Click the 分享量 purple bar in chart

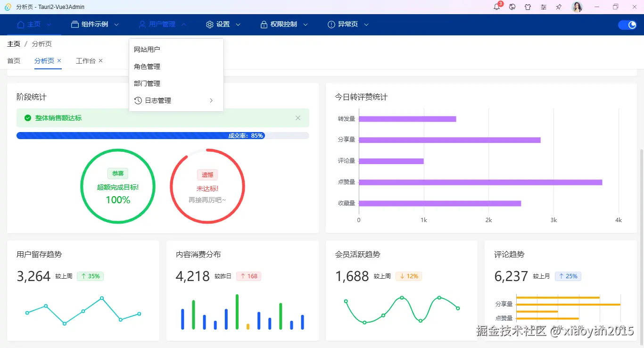tap(450, 140)
